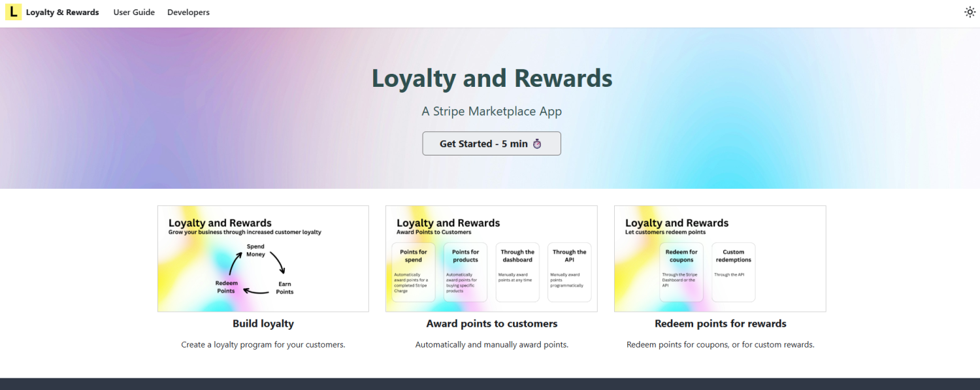Select the Points for spend card
This screenshot has height=390, width=980.
(x=414, y=272)
